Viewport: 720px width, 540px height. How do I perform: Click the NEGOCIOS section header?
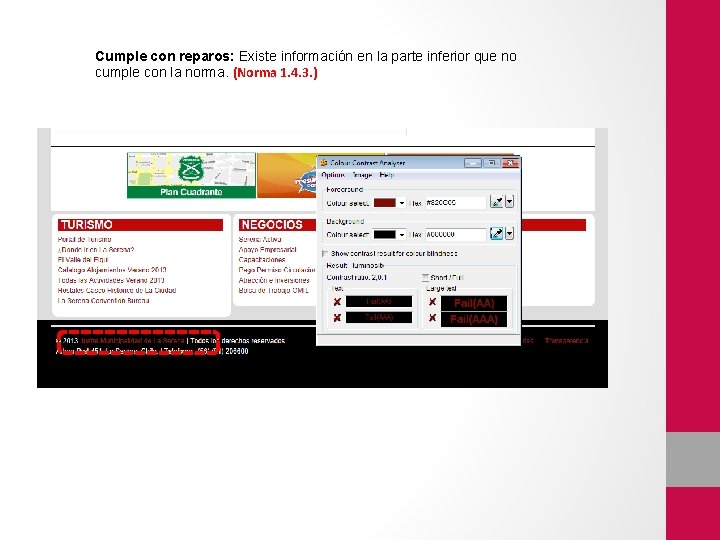(x=277, y=225)
